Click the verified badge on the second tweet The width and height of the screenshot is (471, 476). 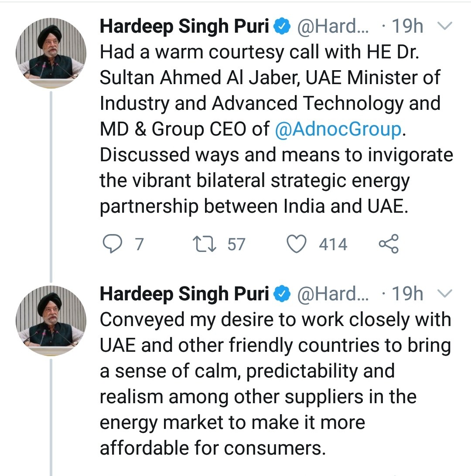281,295
